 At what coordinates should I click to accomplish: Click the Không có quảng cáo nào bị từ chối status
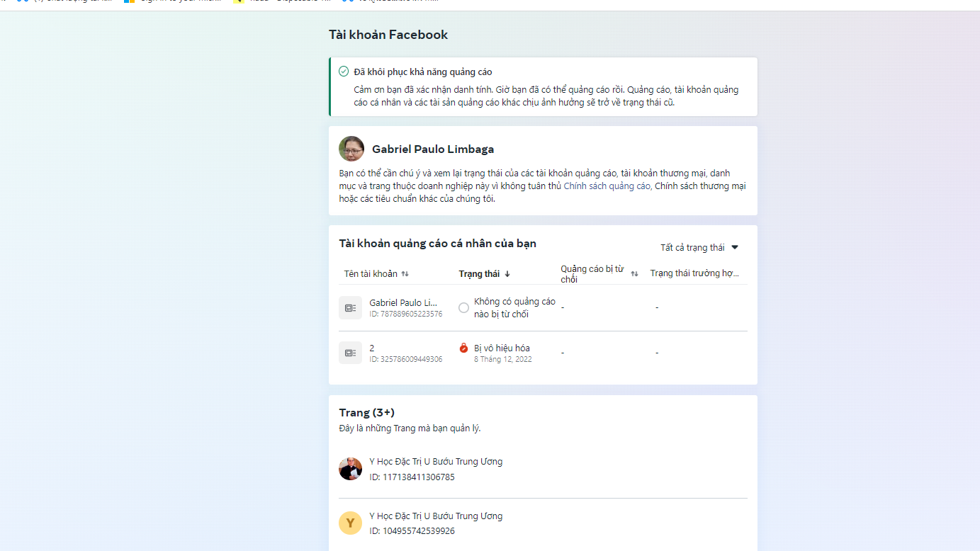tap(514, 308)
